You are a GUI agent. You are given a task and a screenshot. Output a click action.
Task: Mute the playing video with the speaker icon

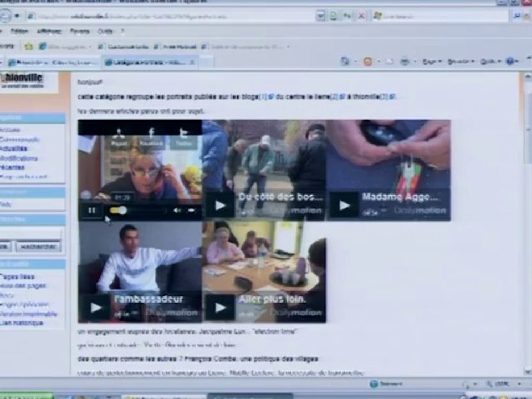tap(177, 211)
